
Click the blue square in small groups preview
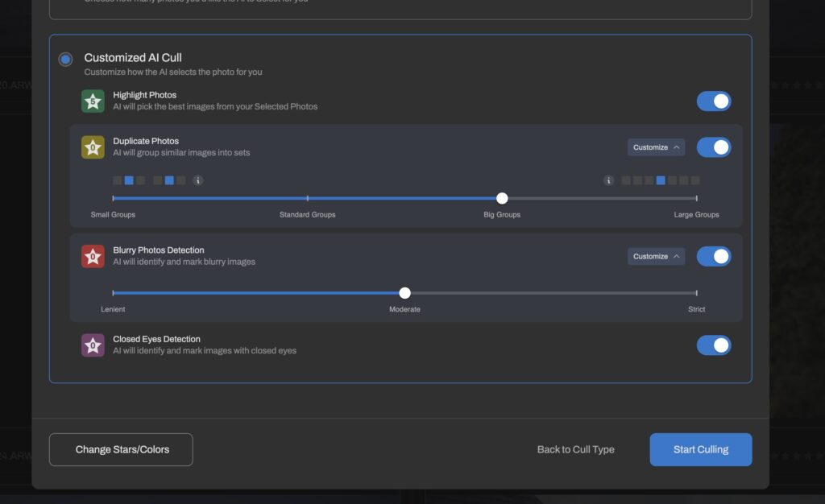point(129,180)
